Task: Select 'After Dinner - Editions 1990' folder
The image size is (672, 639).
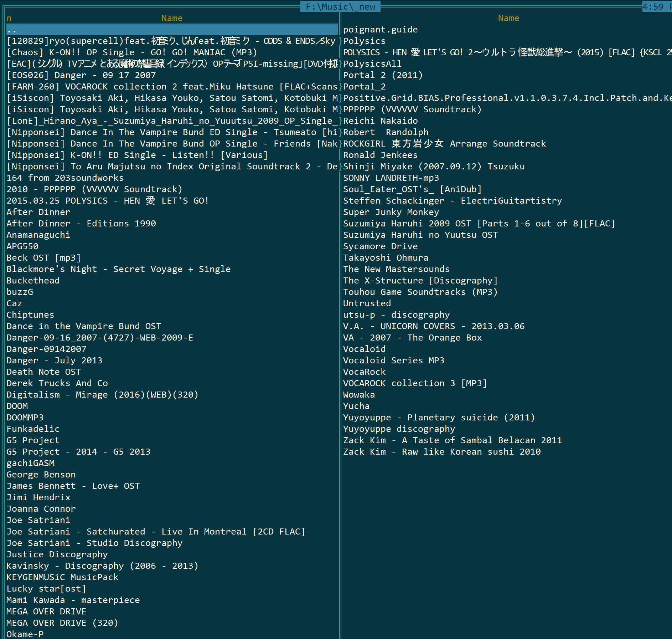Action: pos(81,224)
